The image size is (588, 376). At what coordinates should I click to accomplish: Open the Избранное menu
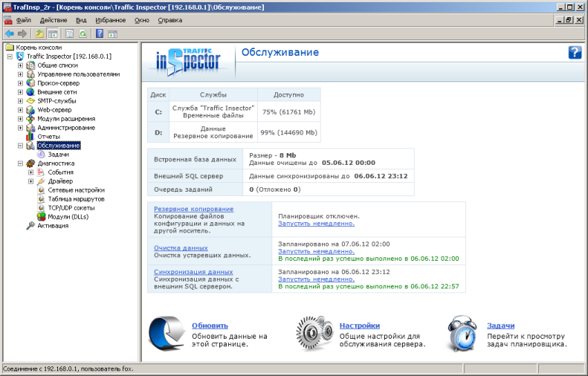(x=110, y=20)
